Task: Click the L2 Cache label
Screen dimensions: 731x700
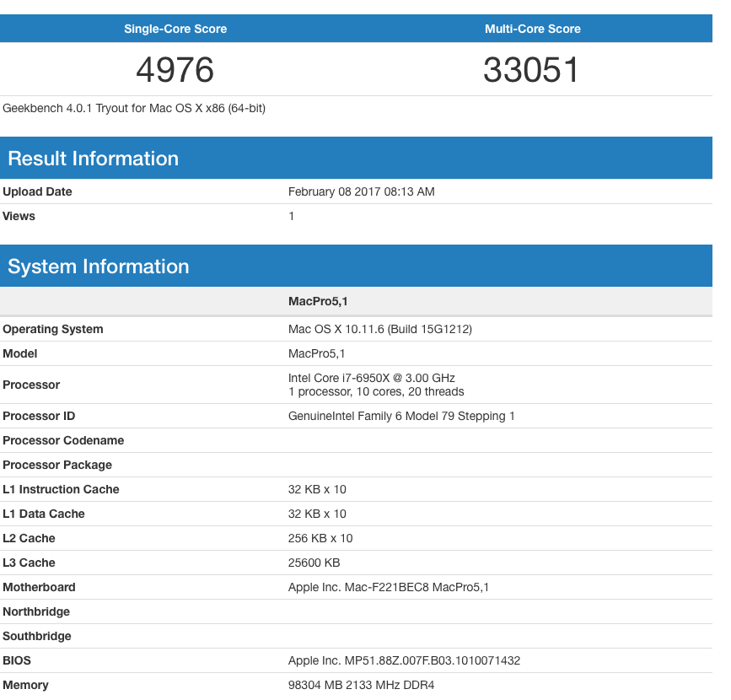Action: click(29, 538)
